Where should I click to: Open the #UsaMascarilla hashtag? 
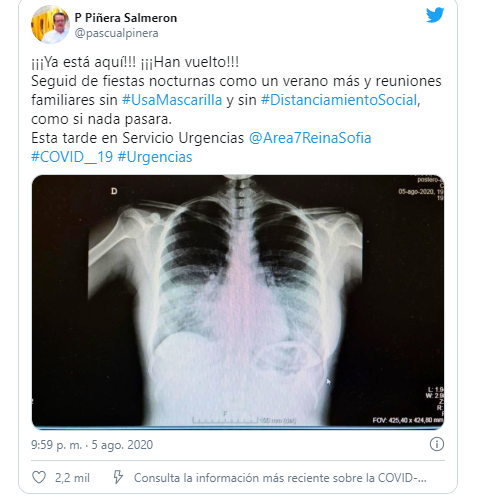172,100
